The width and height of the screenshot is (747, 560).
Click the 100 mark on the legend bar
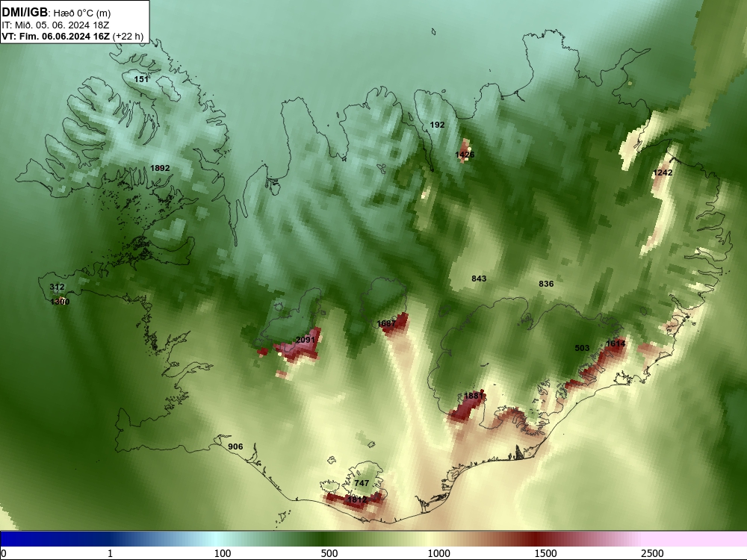[223, 553]
